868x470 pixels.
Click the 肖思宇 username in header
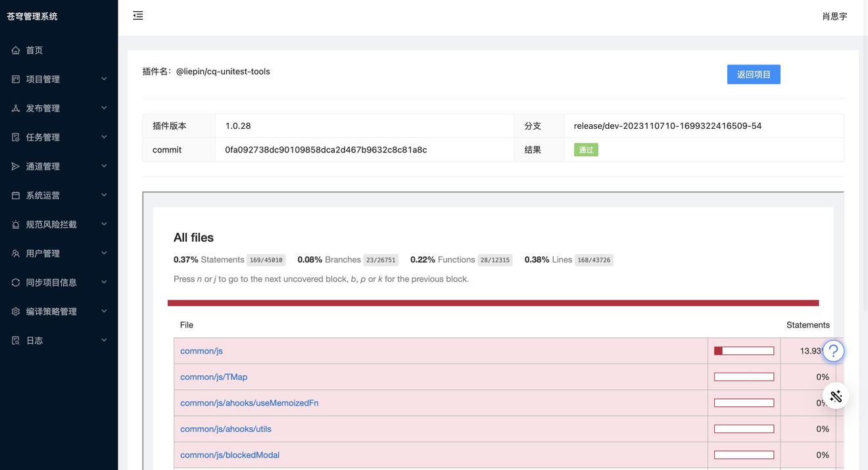pyautogui.click(x=834, y=16)
